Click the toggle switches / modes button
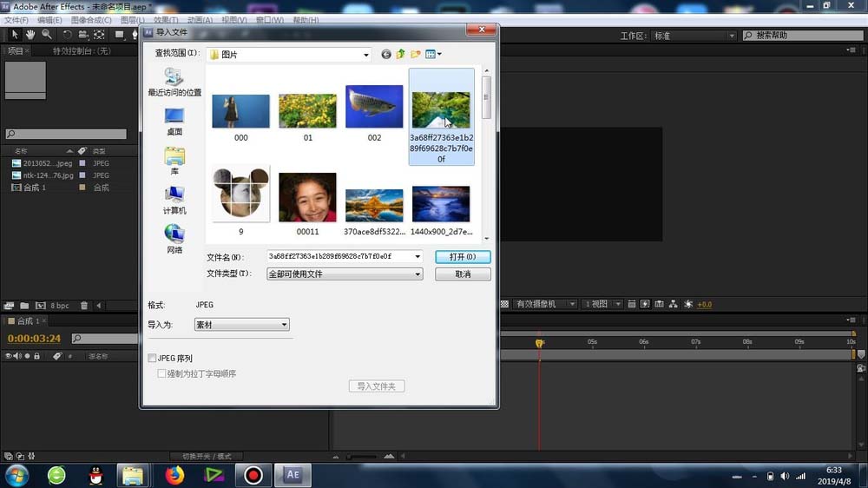 (x=207, y=457)
